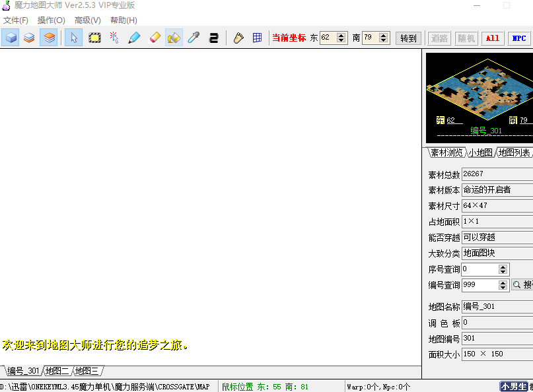Image resolution: width=533 pixels, height=392 pixels.
Task: Increase the 序号查询 value with up arrow
Action: pos(503,267)
